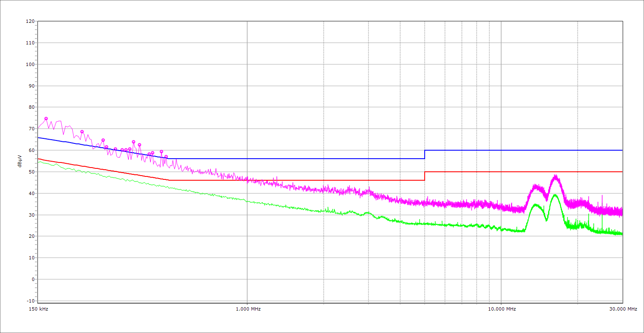The height and width of the screenshot is (333, 644).
Task: Click the dBµV y-axis title
Action: click(20, 161)
